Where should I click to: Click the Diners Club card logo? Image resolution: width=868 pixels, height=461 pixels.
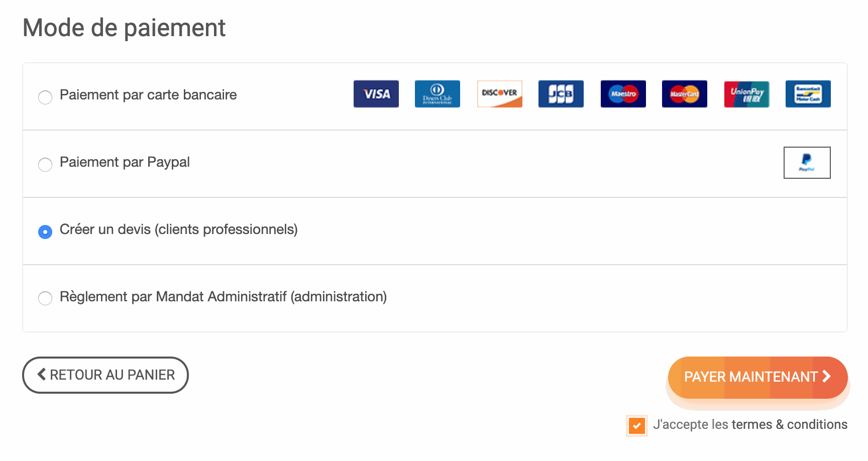click(x=438, y=94)
